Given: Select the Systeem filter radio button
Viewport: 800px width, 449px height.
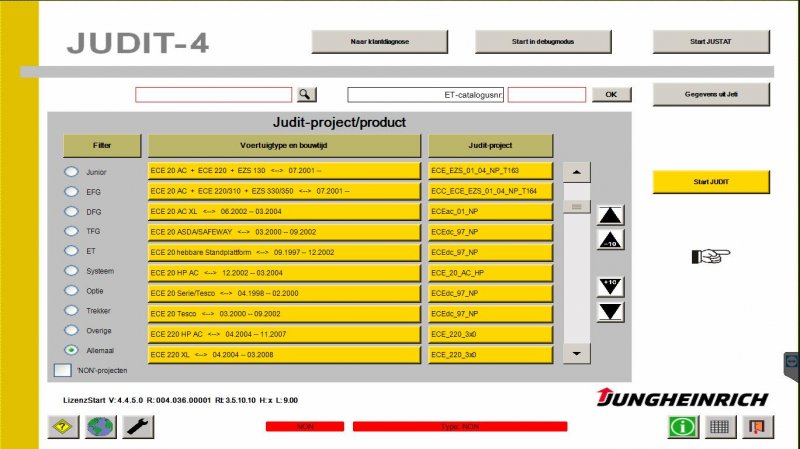Looking at the screenshot, I should pos(71,270).
